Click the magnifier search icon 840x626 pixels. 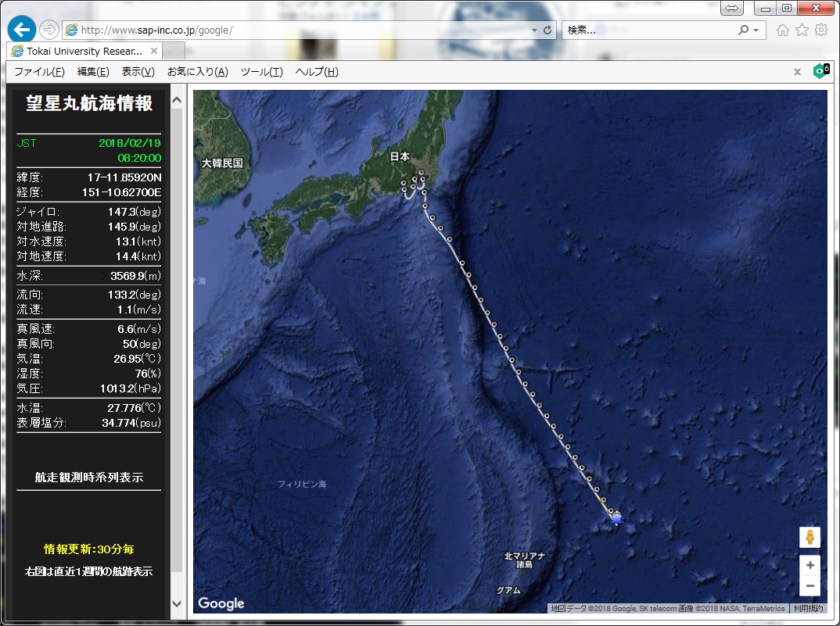point(744,30)
